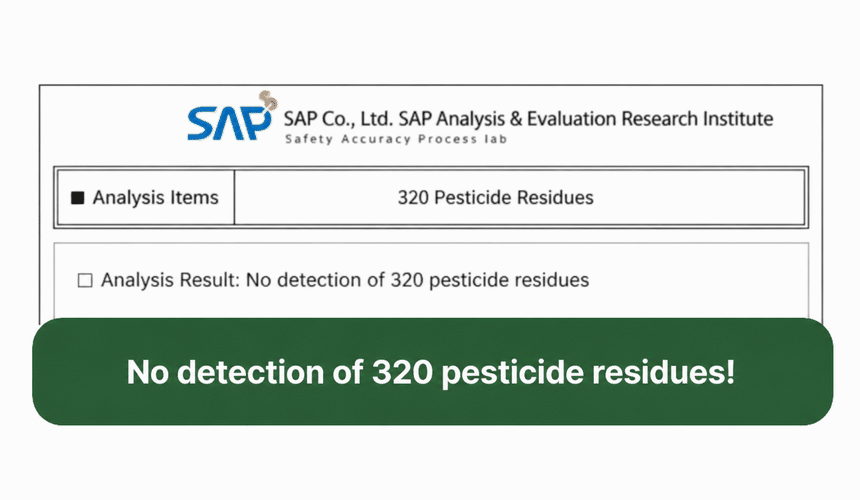Screen dimensions: 860x500
Task: Select the Analysis Items label cell
Action: [x=146, y=197]
